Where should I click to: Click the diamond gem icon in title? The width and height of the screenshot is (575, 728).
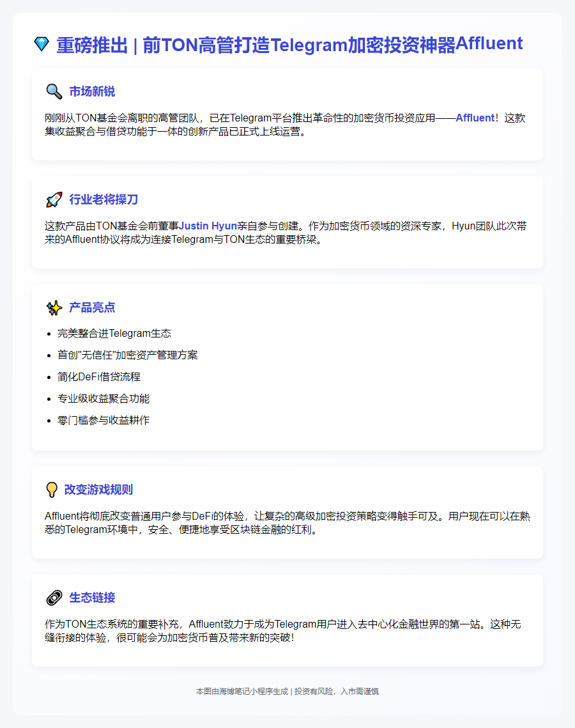click(x=42, y=44)
